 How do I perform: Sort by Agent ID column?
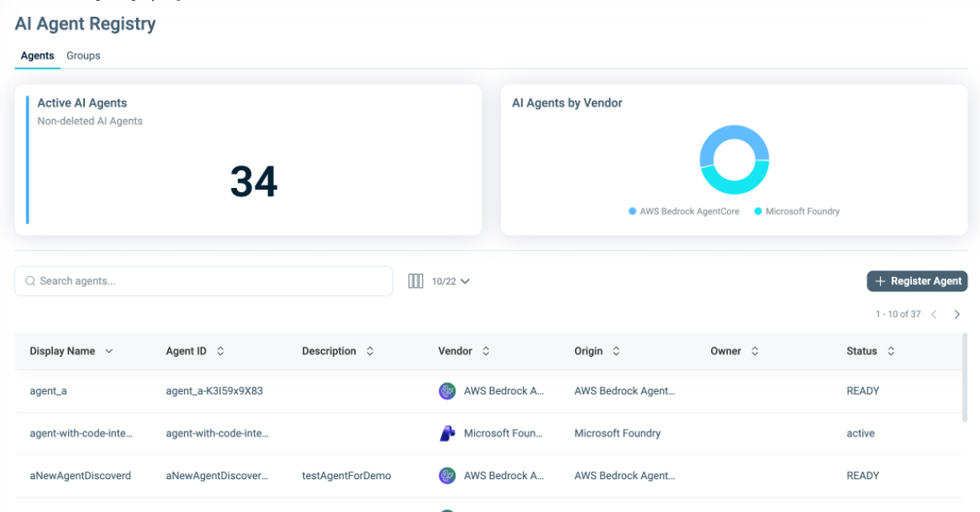pyautogui.click(x=220, y=351)
